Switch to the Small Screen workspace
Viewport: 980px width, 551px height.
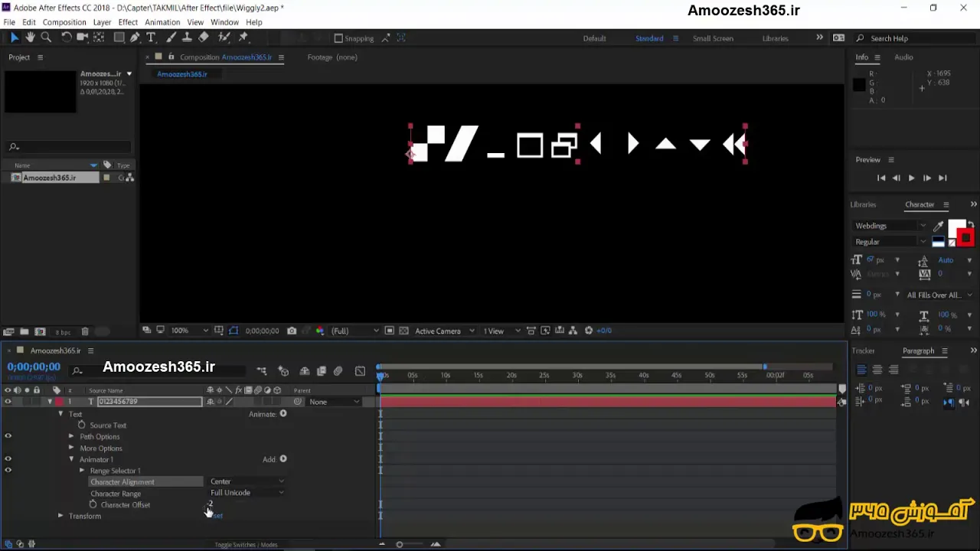(x=713, y=38)
